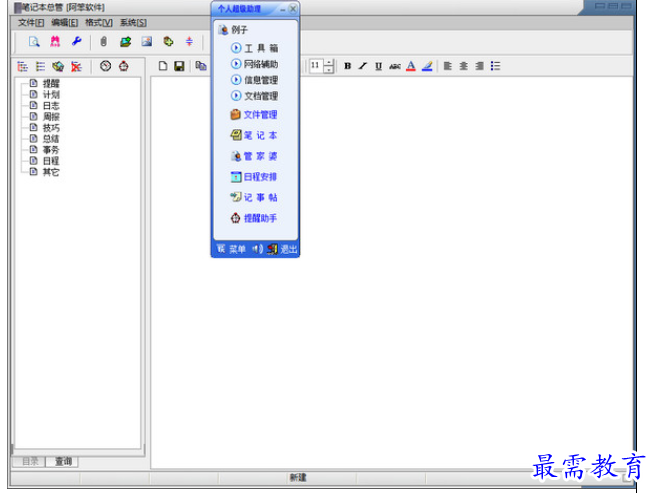Viewport: 654px width, 498px height.
Task: Click the clock icon above the tree
Action: pyautogui.click(x=105, y=66)
